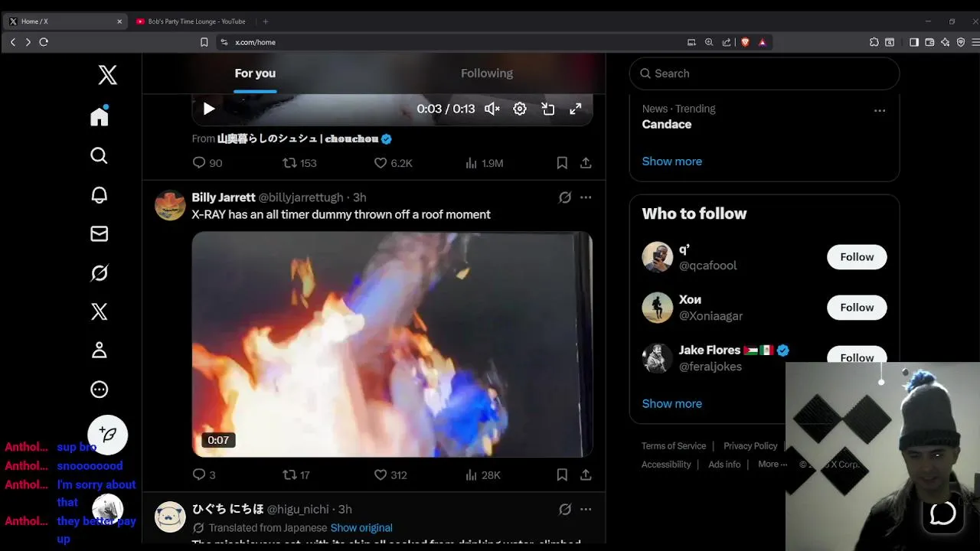This screenshot has height=551, width=980.
Task: Toggle the browser sidebar panel
Action: (914, 42)
